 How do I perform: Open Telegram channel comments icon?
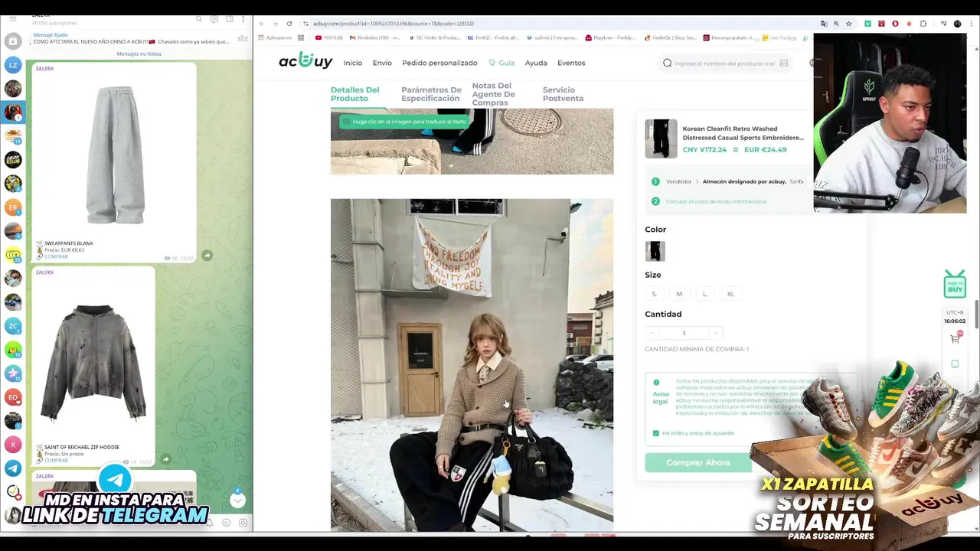pos(214,18)
